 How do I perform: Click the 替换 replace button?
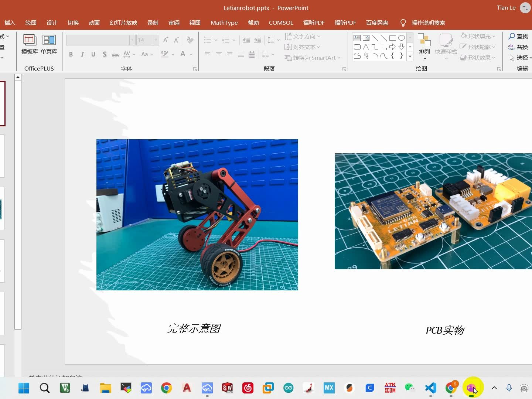click(518, 47)
